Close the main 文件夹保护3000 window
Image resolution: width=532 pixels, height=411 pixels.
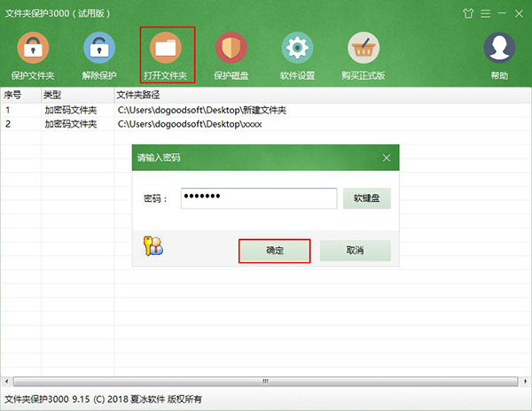pyautogui.click(x=519, y=13)
